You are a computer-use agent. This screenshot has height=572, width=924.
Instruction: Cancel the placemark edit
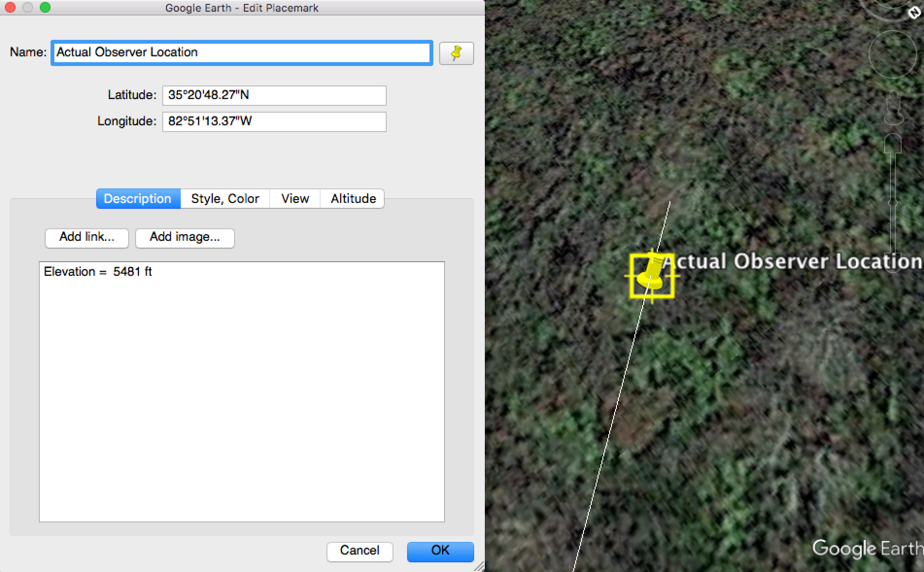pyautogui.click(x=359, y=551)
